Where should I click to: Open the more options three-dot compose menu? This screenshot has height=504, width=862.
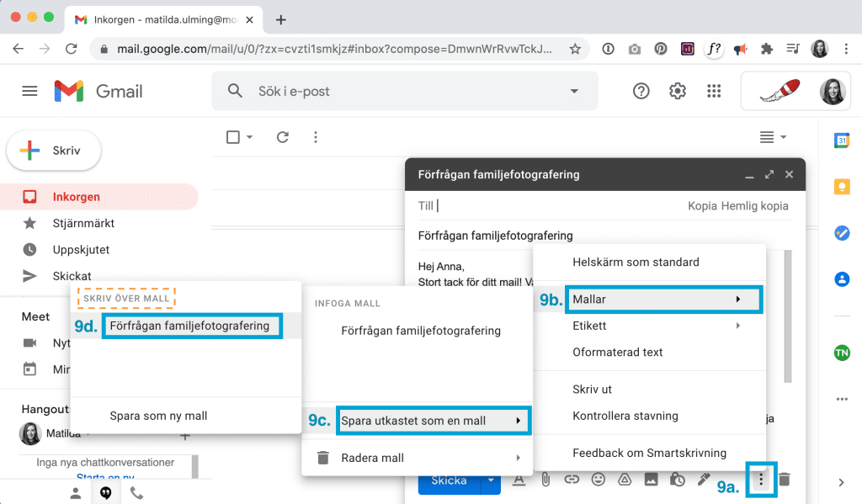click(761, 480)
